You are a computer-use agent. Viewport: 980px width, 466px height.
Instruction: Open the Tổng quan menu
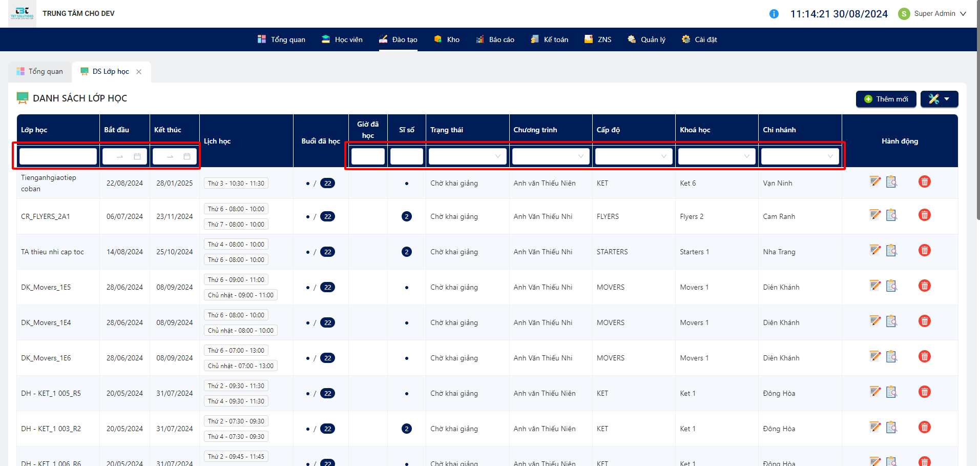click(281, 39)
